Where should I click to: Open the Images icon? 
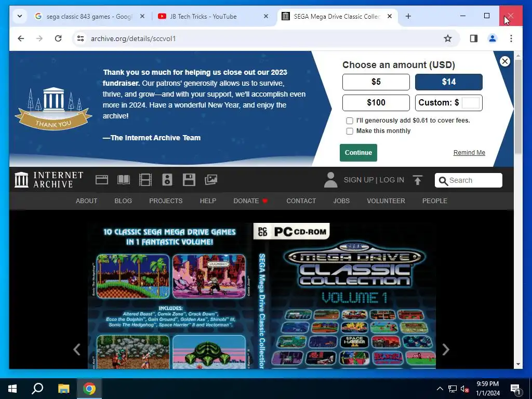(x=211, y=180)
